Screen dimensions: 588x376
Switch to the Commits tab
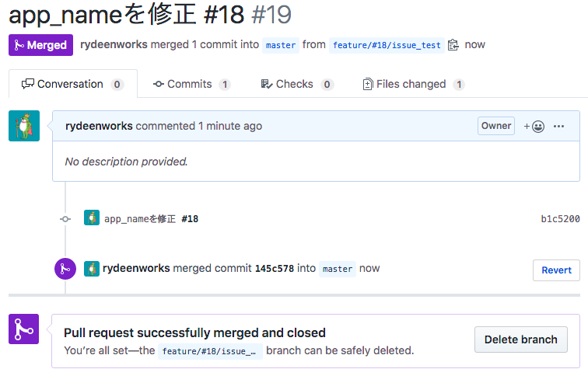191,84
